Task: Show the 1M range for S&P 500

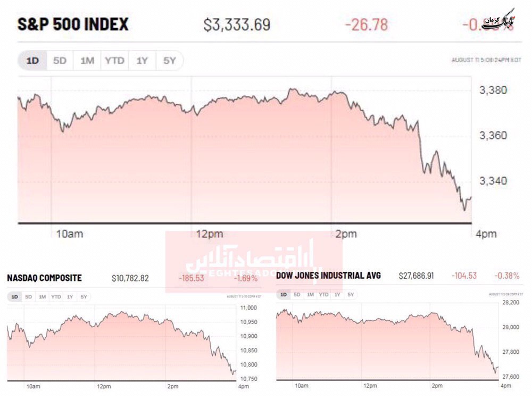Action: 87,61
